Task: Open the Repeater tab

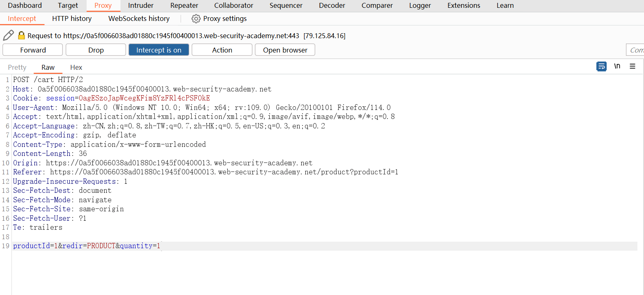Action: 184,6
